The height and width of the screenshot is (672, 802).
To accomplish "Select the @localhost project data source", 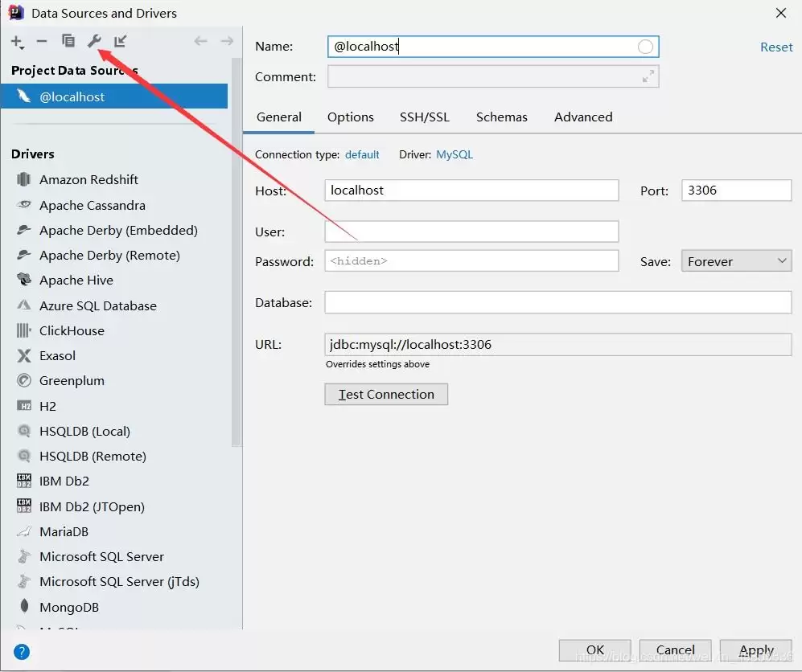I will (x=113, y=96).
